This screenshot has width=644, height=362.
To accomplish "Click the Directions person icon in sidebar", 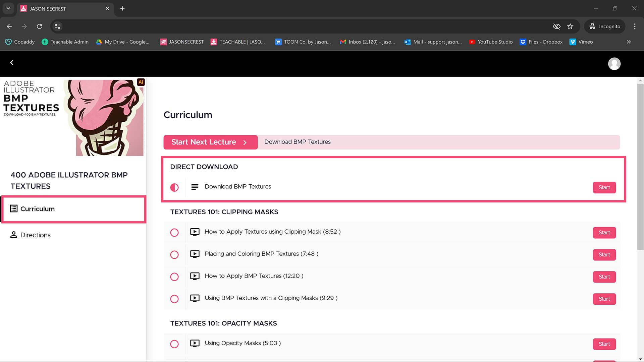I will point(13,235).
